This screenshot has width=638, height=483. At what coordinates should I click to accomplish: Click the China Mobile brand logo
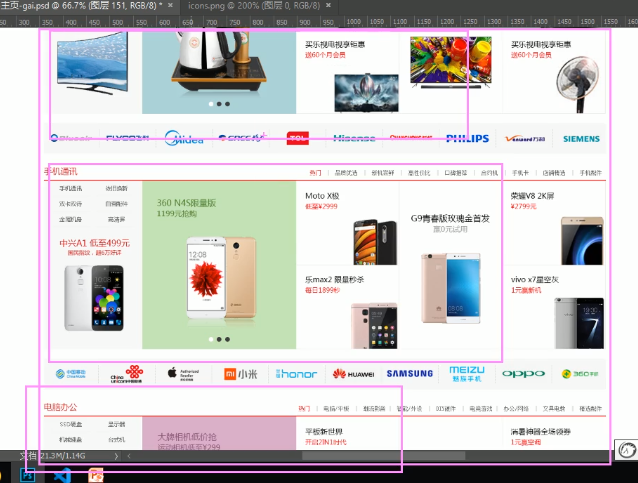71,374
